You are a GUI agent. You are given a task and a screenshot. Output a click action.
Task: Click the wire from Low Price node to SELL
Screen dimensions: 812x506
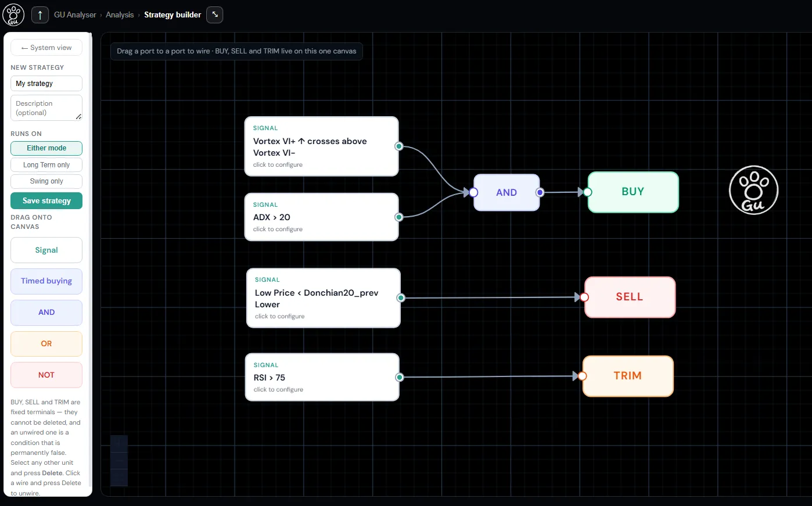491,297
